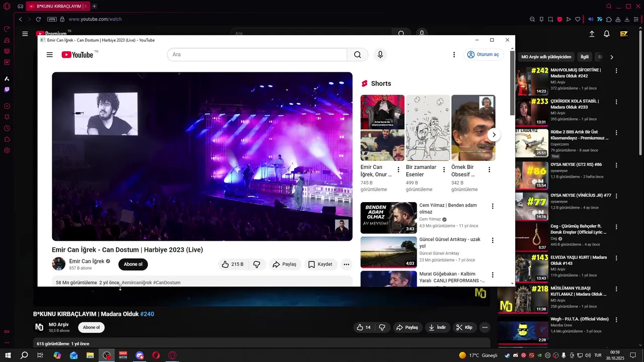Open EZ account avatar in background YouTube

point(624,34)
